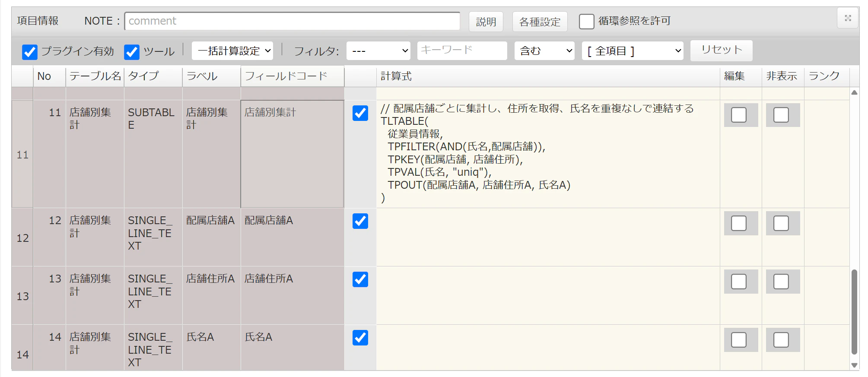Click the キーワード filter input field
This screenshot has width=868, height=377.
coord(462,51)
